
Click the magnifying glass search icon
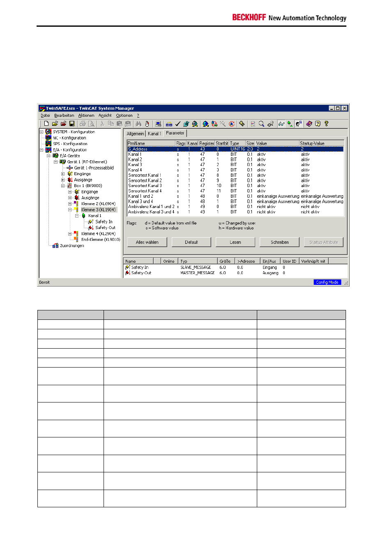(261, 124)
